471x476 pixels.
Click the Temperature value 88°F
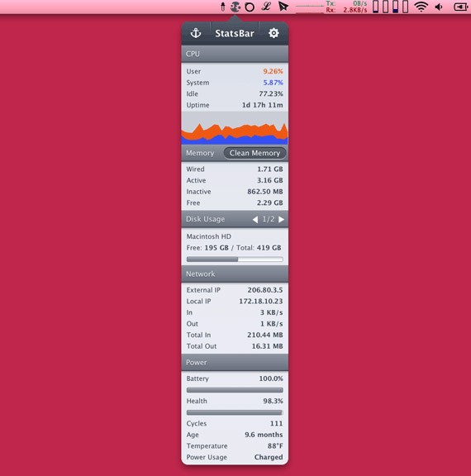(x=275, y=446)
